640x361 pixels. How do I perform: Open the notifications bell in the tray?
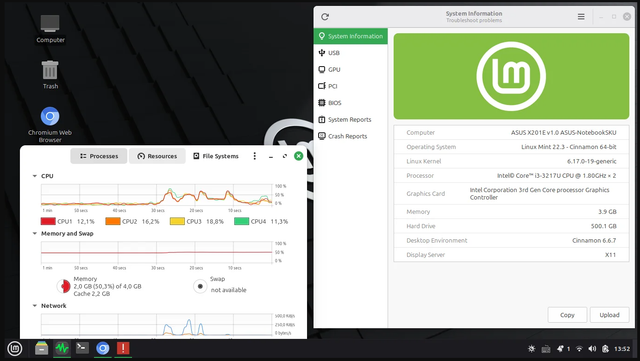tap(560, 349)
